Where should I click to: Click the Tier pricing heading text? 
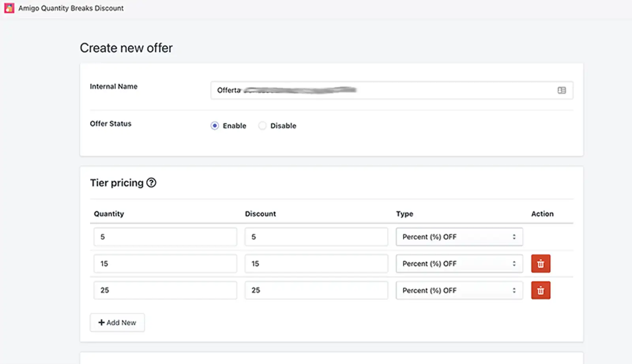pos(117,183)
